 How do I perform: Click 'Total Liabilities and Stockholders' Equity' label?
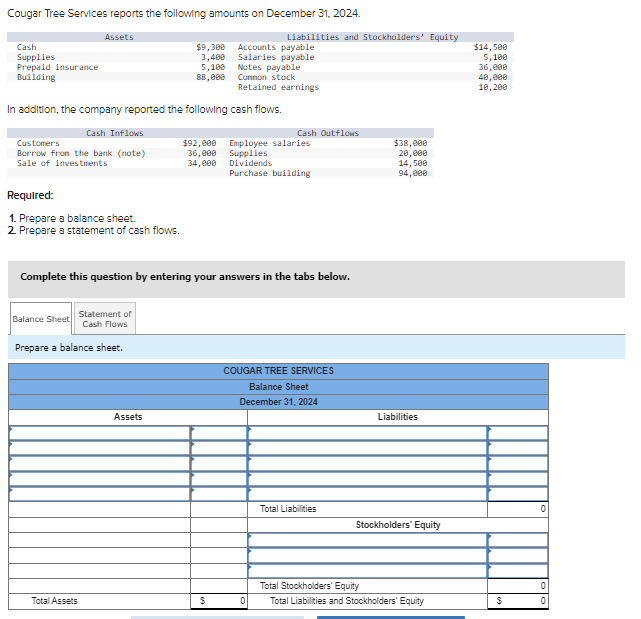(x=347, y=601)
